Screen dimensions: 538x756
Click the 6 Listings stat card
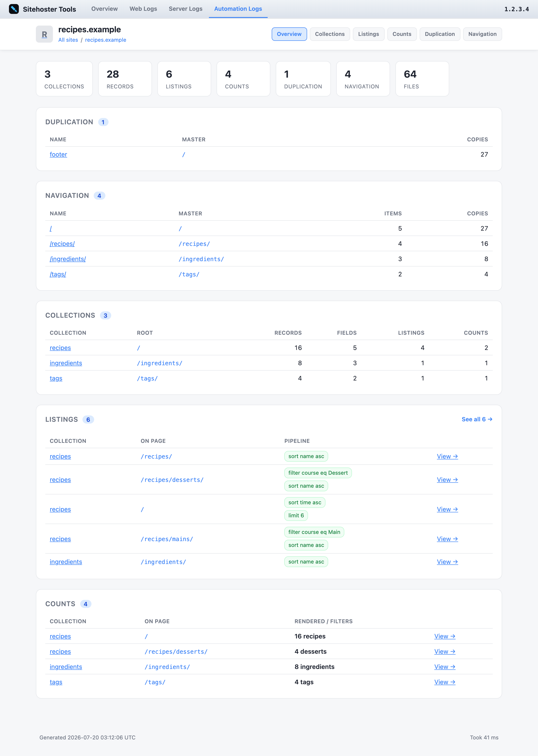pyautogui.click(x=184, y=79)
